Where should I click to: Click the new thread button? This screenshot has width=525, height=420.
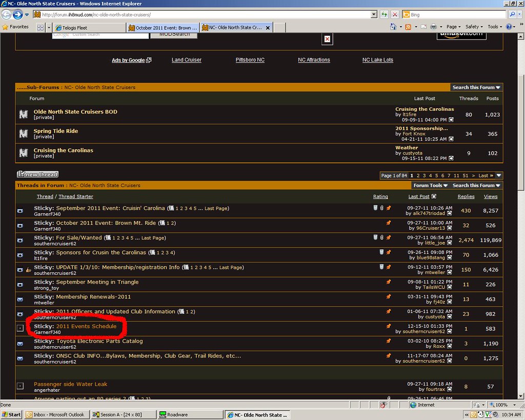tap(38, 174)
